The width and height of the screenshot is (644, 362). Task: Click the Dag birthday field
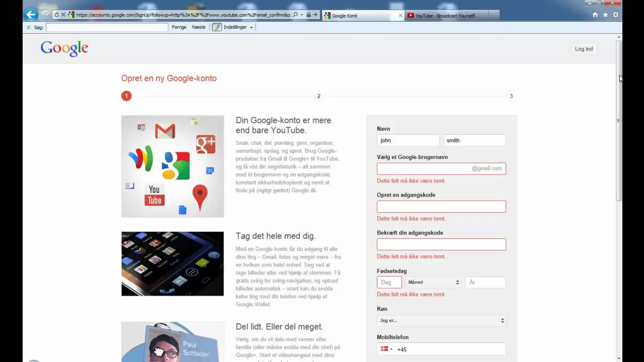[389, 282]
